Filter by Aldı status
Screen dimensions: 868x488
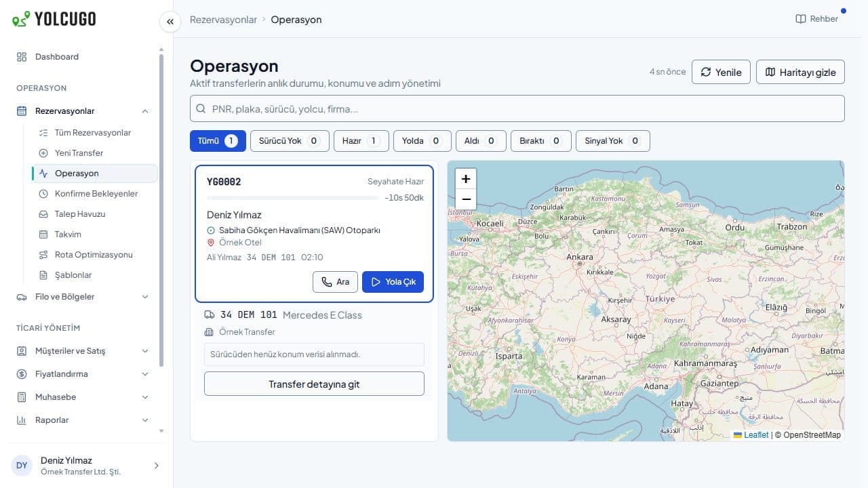coord(481,141)
